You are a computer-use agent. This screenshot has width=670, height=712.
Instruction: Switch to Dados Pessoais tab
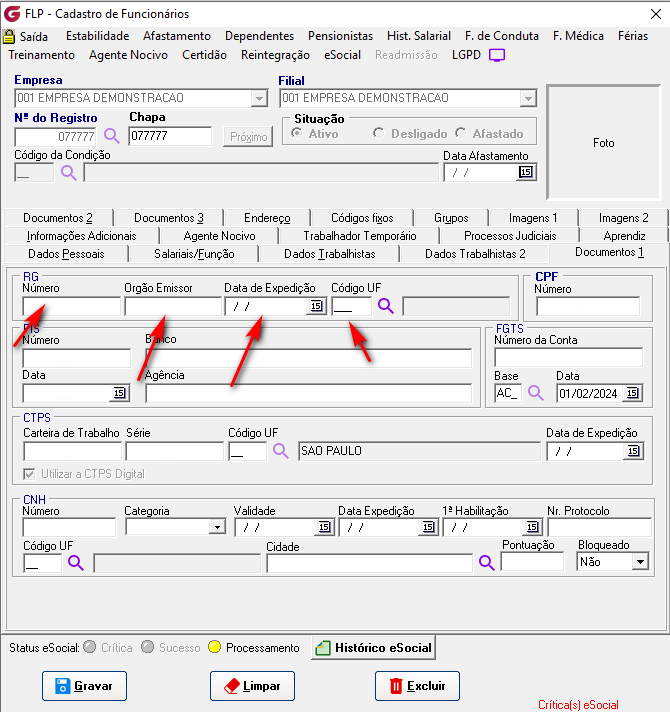[66, 254]
